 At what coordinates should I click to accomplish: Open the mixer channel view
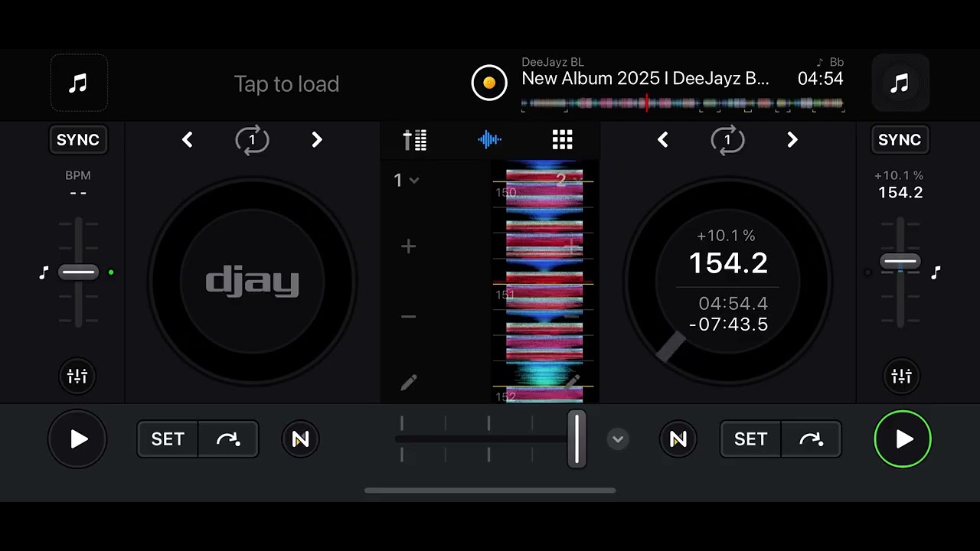coord(415,140)
